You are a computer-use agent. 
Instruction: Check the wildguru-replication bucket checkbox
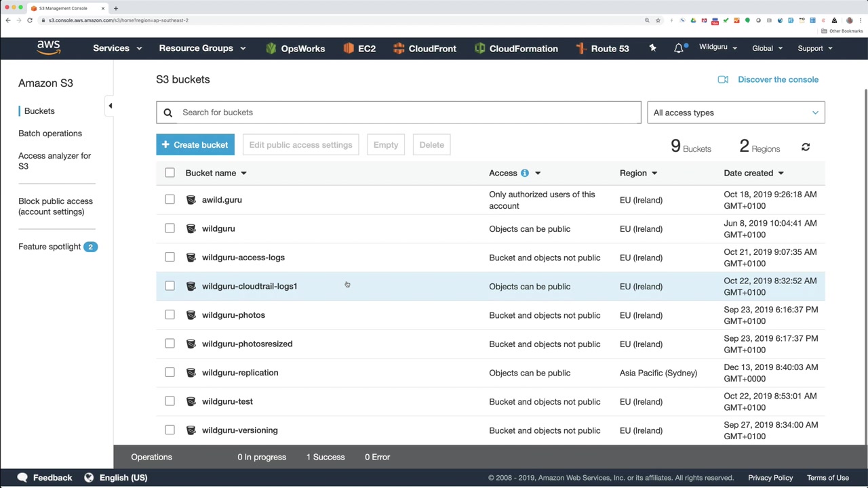tap(170, 373)
